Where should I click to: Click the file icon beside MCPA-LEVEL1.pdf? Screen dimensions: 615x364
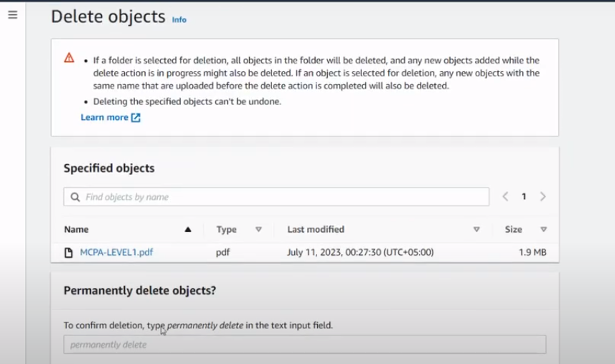(69, 252)
